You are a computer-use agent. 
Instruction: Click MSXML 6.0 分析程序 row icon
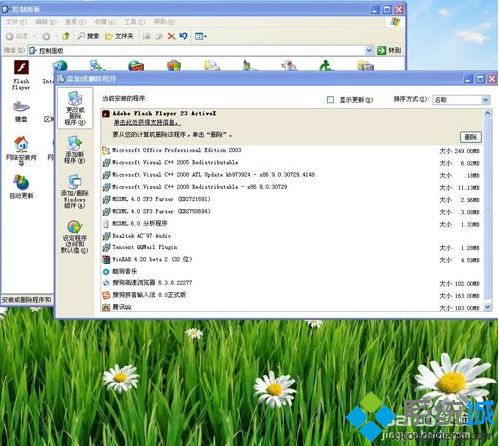tap(106, 224)
